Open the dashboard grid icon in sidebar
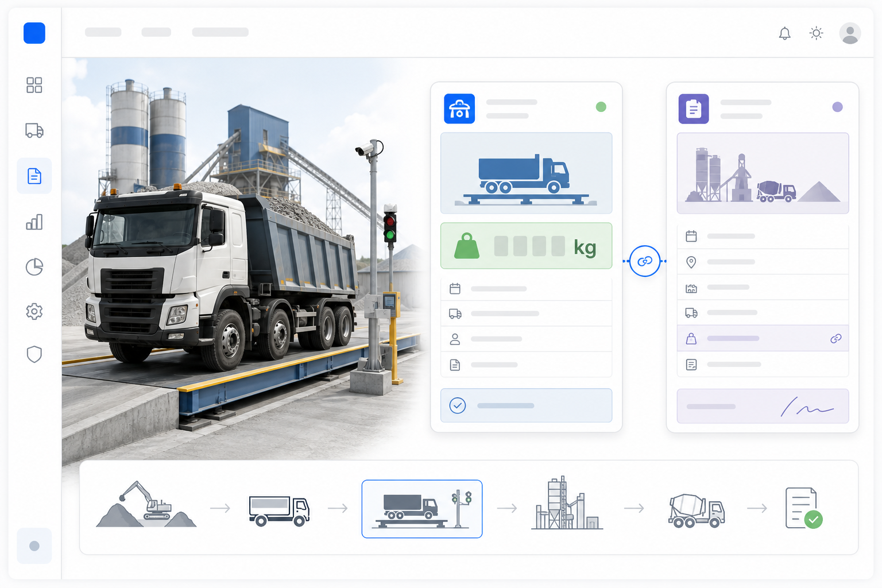Viewport: 882px width, 588px height. coord(34,85)
